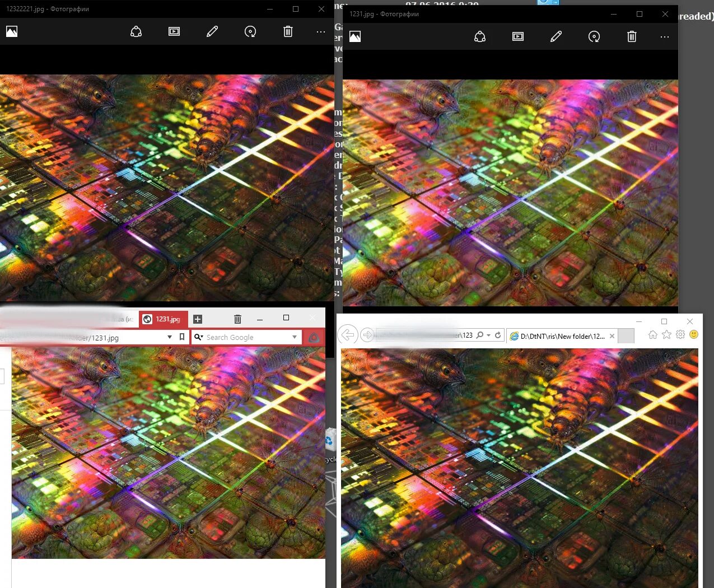Maximize the red browser window
The image size is (714, 588).
click(286, 318)
